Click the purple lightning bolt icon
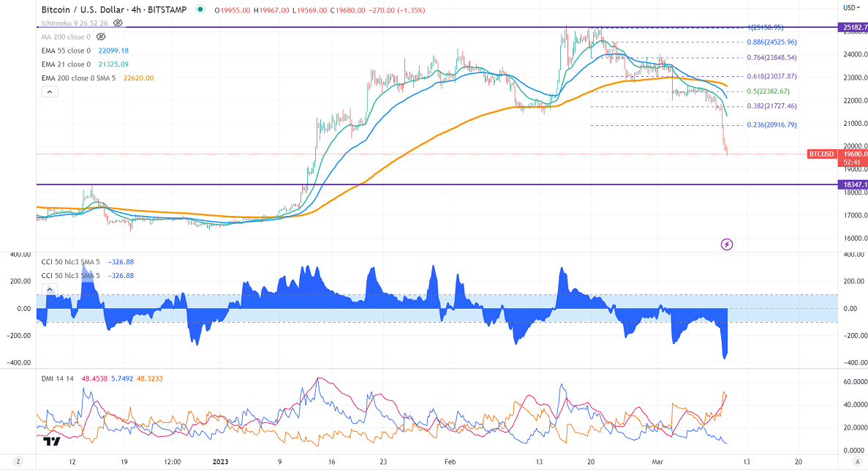 coord(727,244)
